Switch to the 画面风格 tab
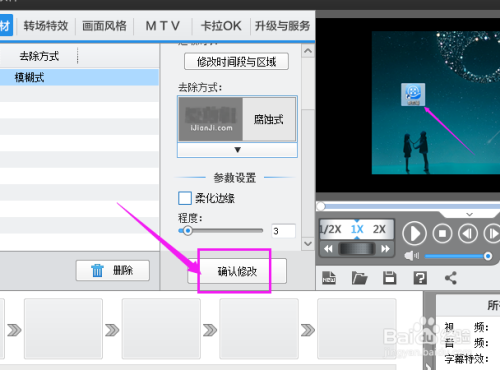The width and height of the screenshot is (500, 370). [104, 26]
